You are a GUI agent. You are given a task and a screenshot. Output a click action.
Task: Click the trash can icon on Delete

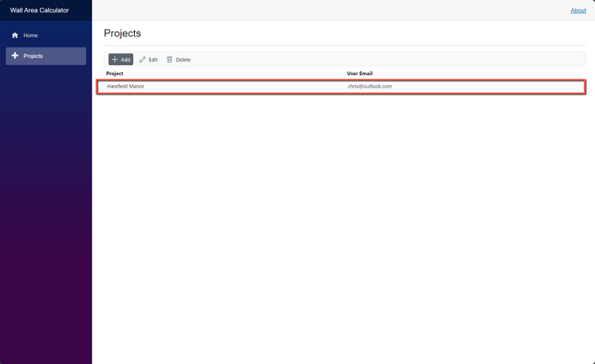click(x=170, y=60)
